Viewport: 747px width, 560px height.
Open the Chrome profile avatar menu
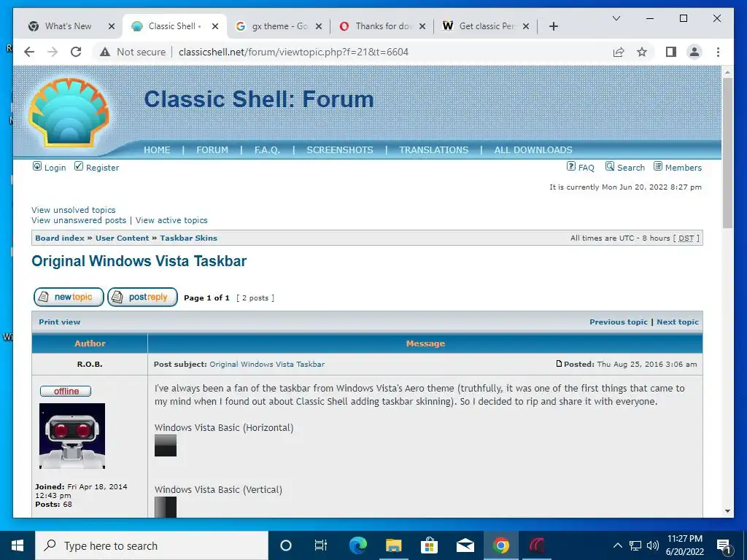694,52
